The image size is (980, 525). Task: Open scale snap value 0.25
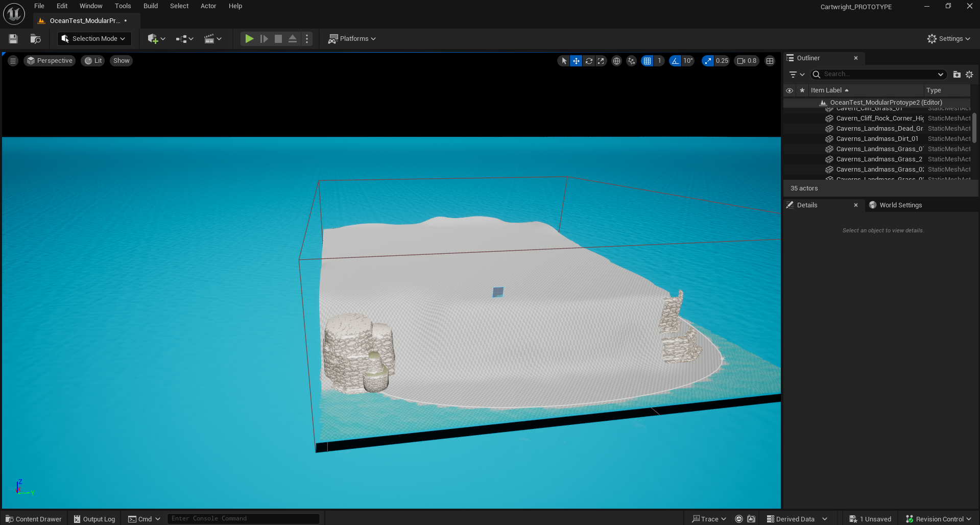point(722,61)
